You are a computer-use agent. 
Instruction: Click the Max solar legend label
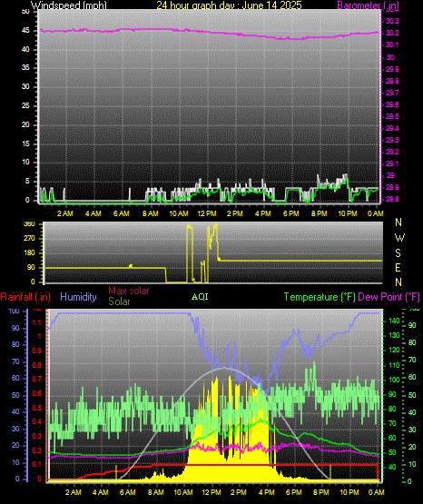pyautogui.click(x=129, y=291)
